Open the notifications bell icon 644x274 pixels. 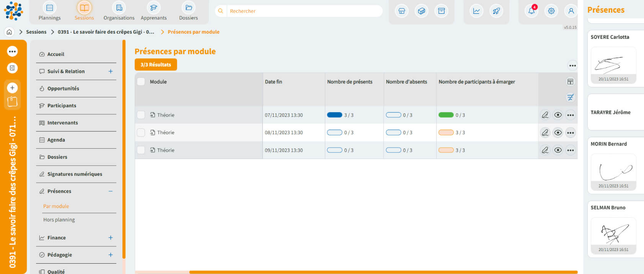[x=532, y=11]
